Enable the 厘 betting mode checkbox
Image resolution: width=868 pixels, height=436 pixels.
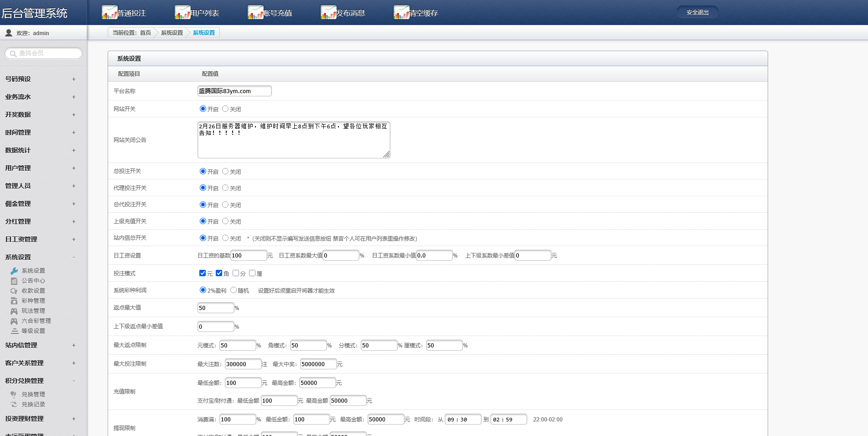click(x=252, y=273)
